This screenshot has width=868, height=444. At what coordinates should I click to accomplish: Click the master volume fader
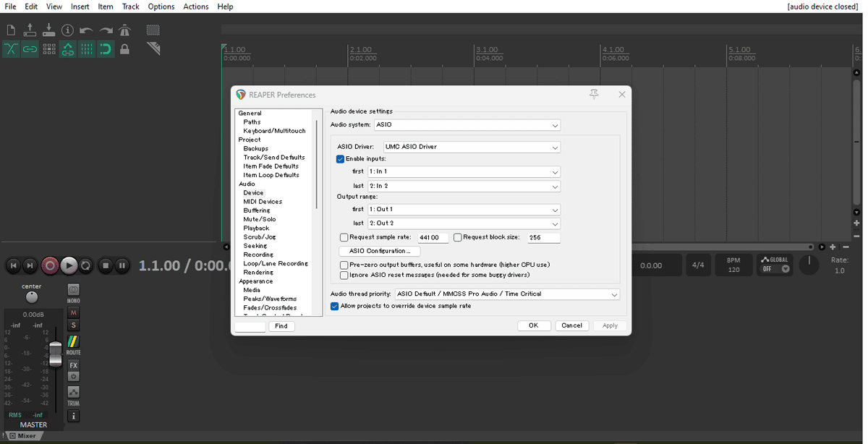[x=56, y=354]
